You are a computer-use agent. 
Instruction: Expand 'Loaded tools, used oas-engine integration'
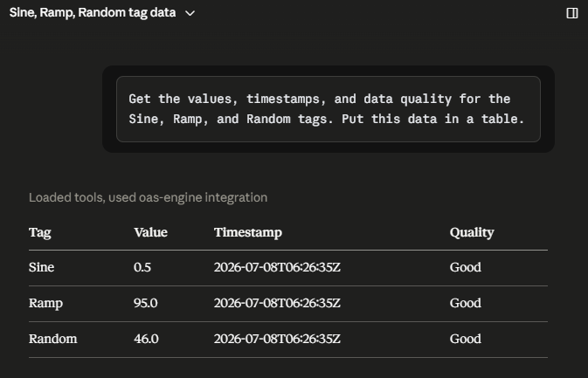(x=149, y=197)
